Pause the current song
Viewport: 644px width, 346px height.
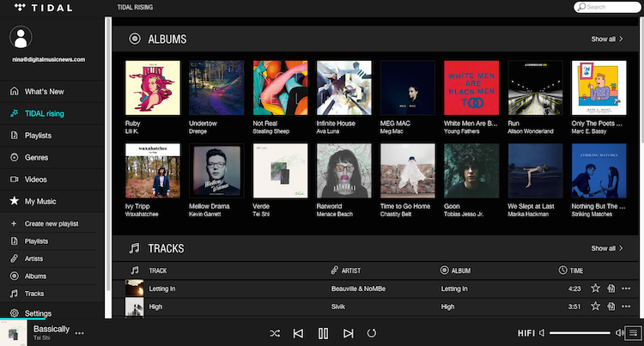click(323, 333)
